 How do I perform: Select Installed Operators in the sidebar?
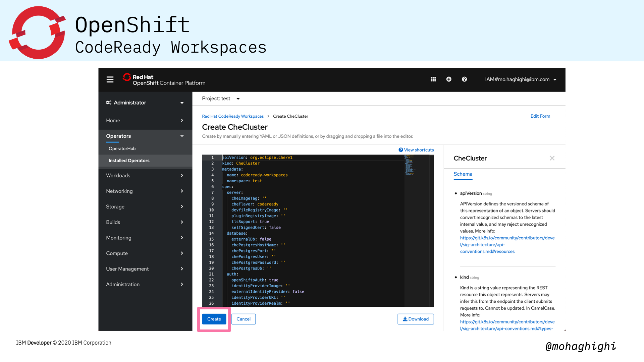[x=129, y=161]
